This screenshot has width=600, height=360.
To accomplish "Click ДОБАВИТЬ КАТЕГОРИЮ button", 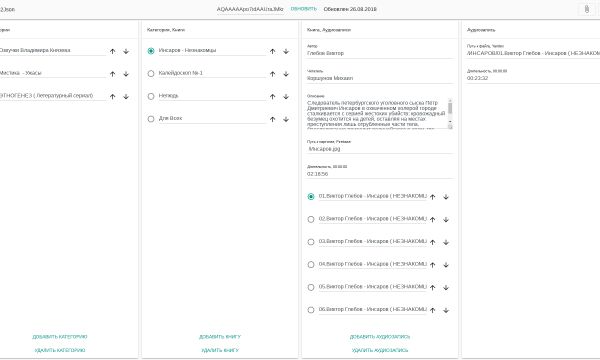I will pyautogui.click(x=60, y=337).
